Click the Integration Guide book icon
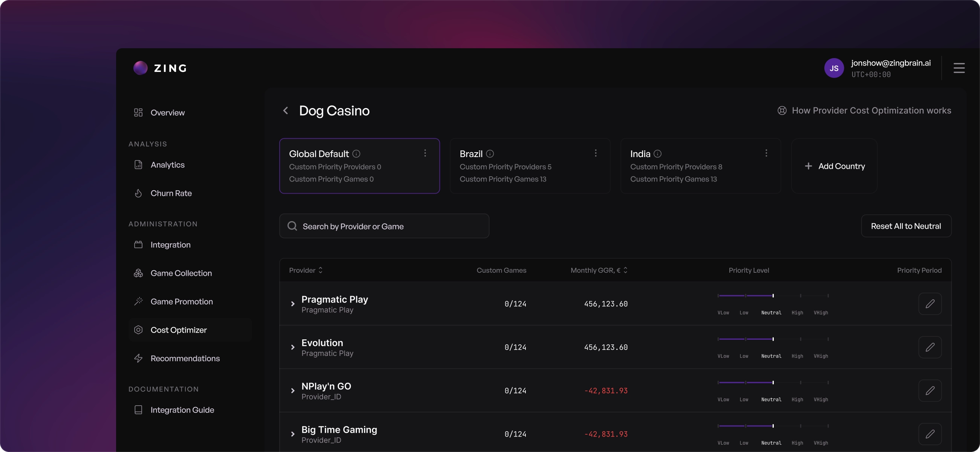 coord(138,410)
